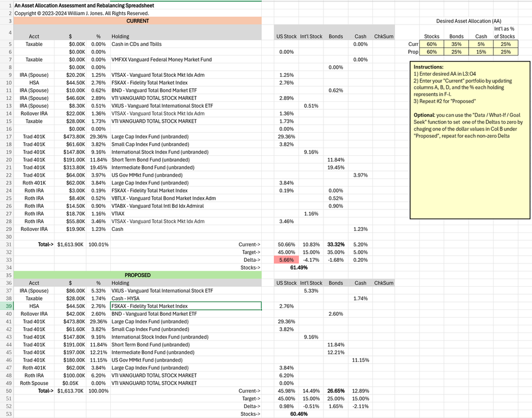Select the Curr Bonds 35% allocation cell
The image size is (532, 418).
pos(456,44)
